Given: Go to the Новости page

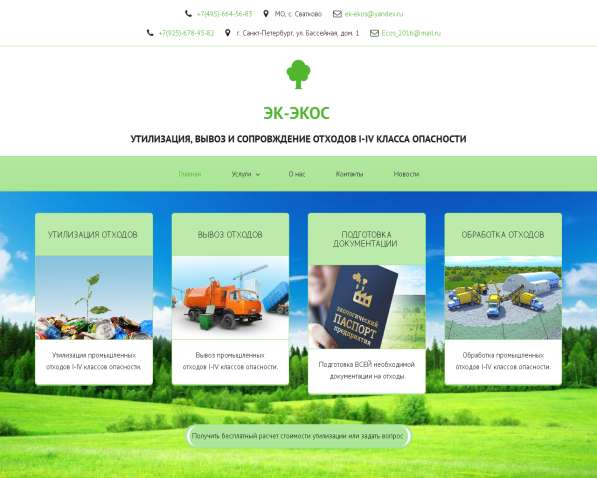Looking at the screenshot, I should [x=406, y=174].
